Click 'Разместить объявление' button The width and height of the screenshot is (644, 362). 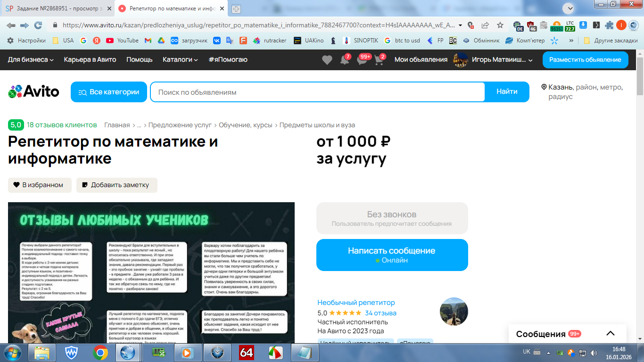[586, 60]
